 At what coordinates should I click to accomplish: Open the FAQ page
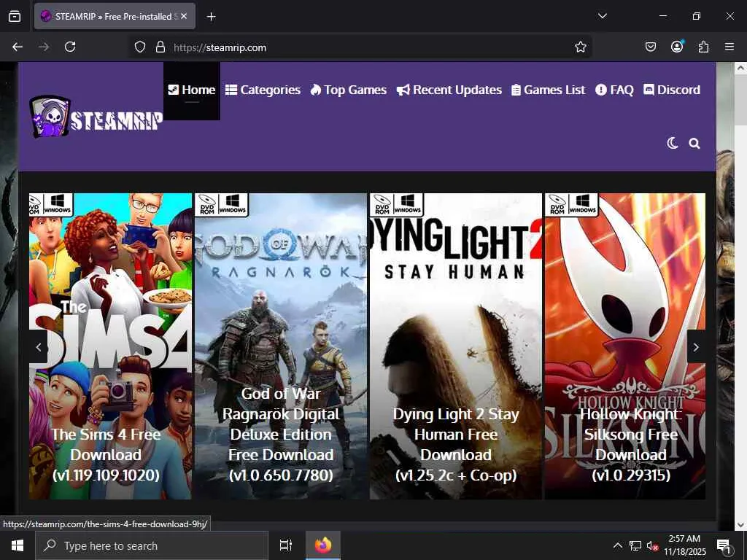614,90
